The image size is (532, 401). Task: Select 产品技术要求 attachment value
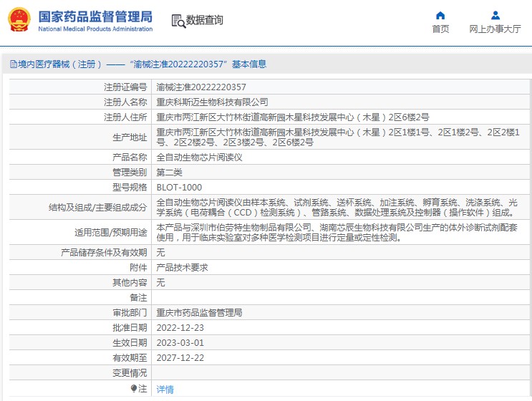point(182,268)
